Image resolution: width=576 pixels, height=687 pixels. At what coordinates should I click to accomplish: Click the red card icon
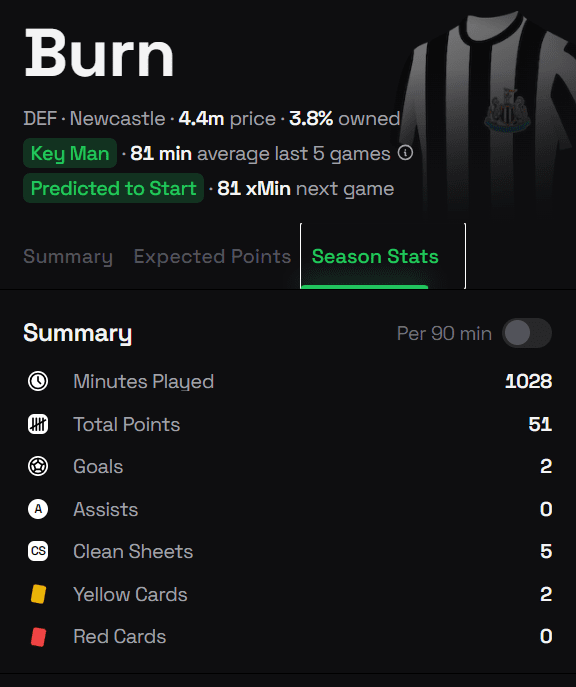pos(39,637)
